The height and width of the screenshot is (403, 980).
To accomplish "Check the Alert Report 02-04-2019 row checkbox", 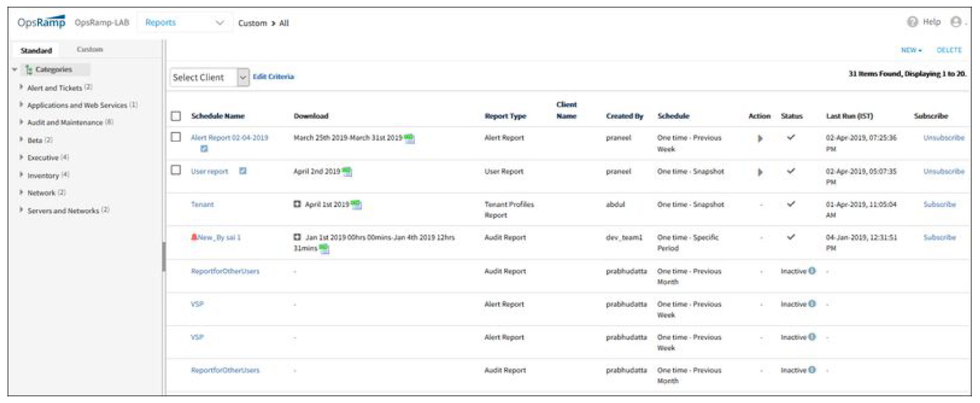I will pyautogui.click(x=176, y=137).
